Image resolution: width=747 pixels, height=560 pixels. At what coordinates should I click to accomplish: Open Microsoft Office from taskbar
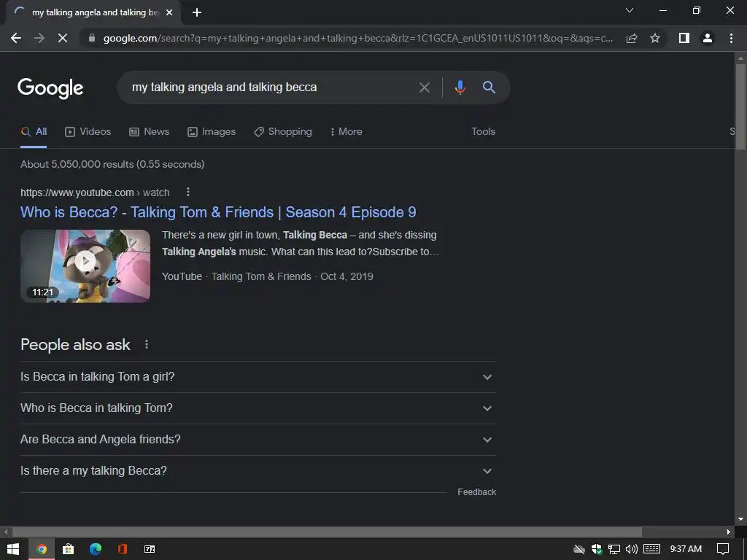pyautogui.click(x=123, y=549)
